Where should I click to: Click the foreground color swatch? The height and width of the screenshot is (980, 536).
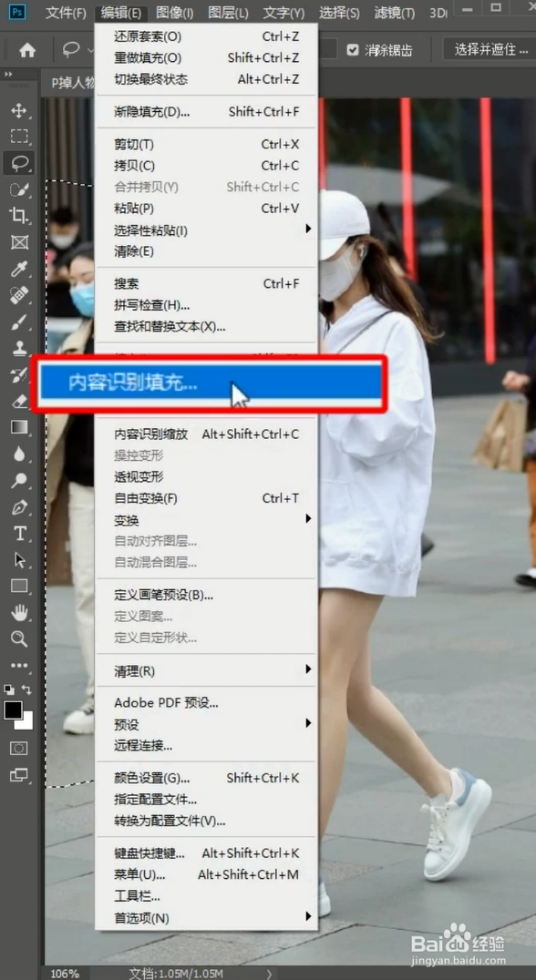(13, 709)
